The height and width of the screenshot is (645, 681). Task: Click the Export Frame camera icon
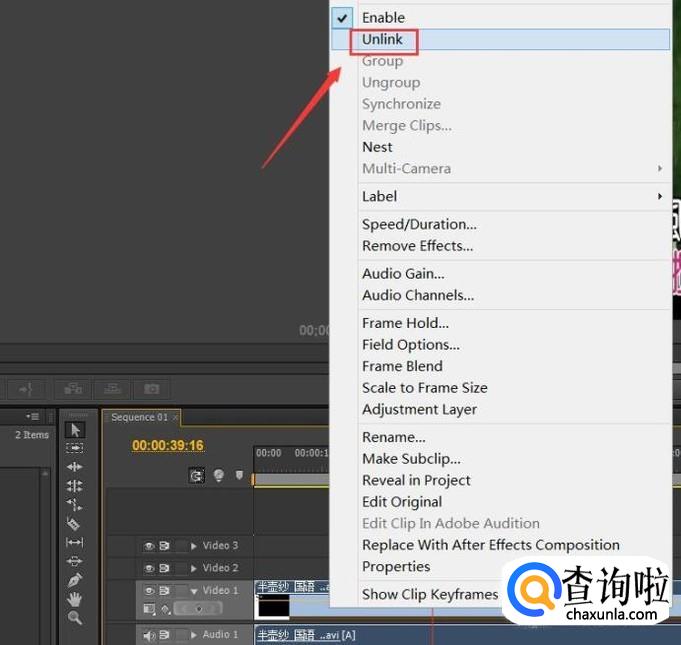[151, 388]
